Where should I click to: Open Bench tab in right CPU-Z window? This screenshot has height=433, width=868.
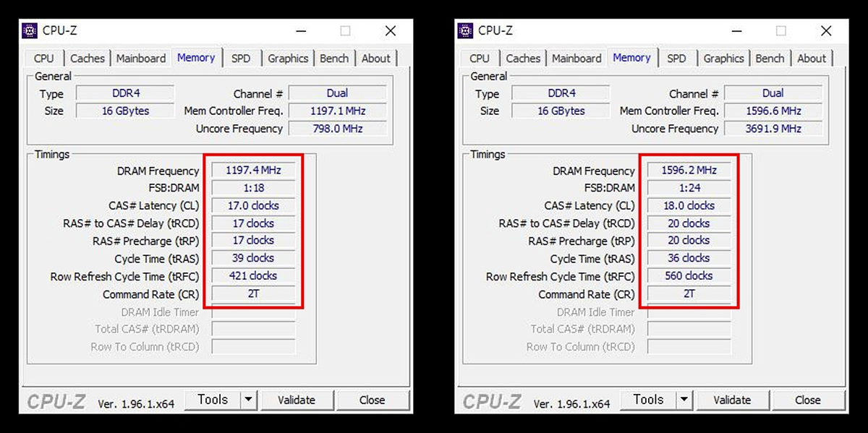(x=770, y=59)
